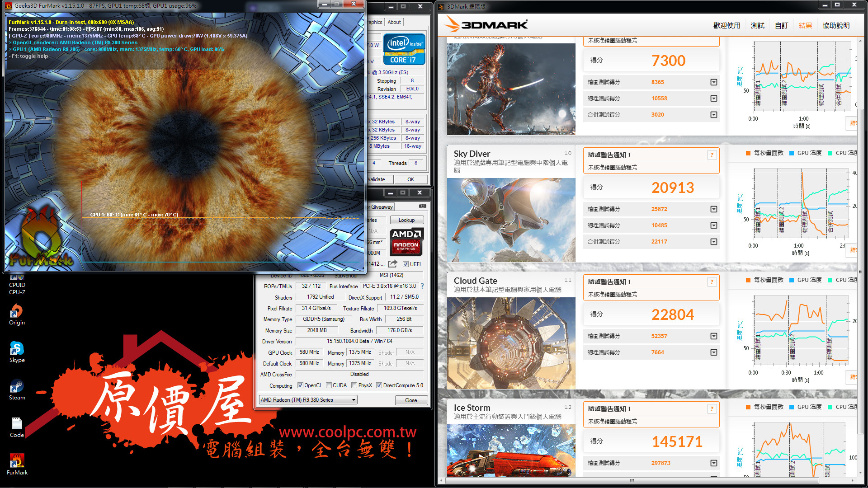Viewport: 868px width, 488px height.
Task: Click the Sky Diver benchmark thumbnail
Action: coord(511,220)
